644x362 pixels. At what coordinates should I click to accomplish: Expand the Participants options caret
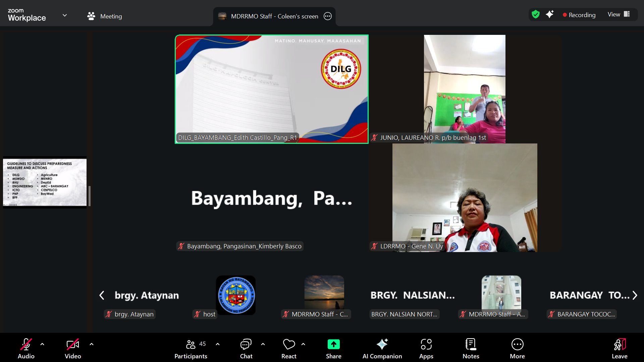[x=218, y=344]
